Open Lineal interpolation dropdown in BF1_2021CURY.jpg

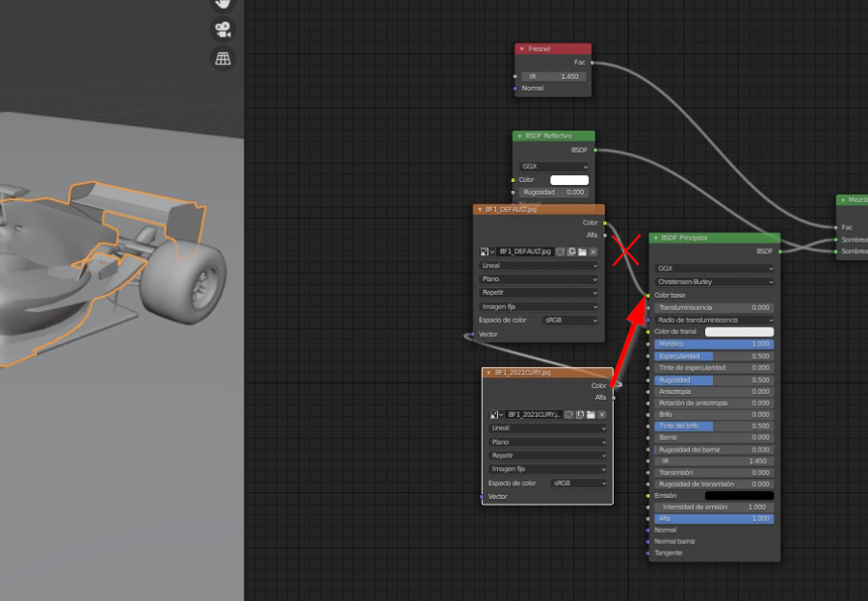pyautogui.click(x=548, y=428)
